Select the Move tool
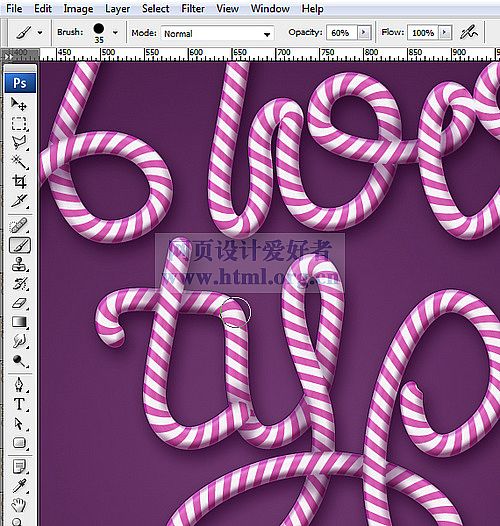 coord(19,104)
